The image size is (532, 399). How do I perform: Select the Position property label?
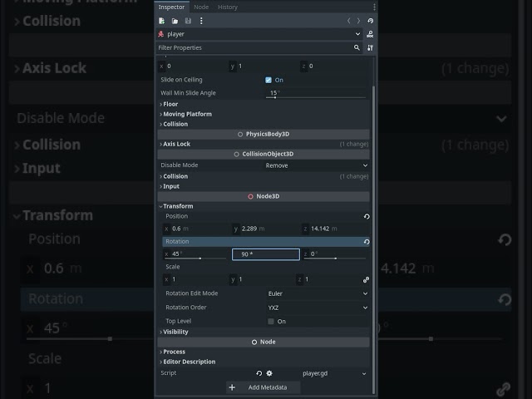pos(176,216)
